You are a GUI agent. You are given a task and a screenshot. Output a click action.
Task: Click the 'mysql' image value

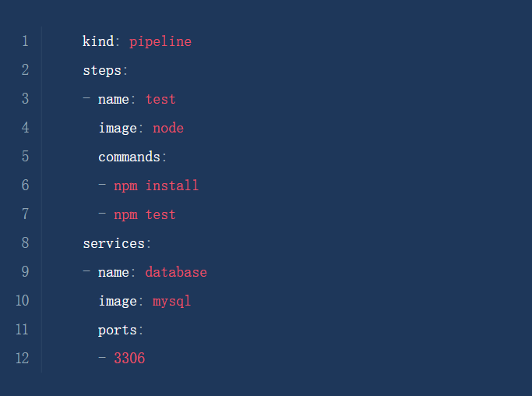point(172,301)
